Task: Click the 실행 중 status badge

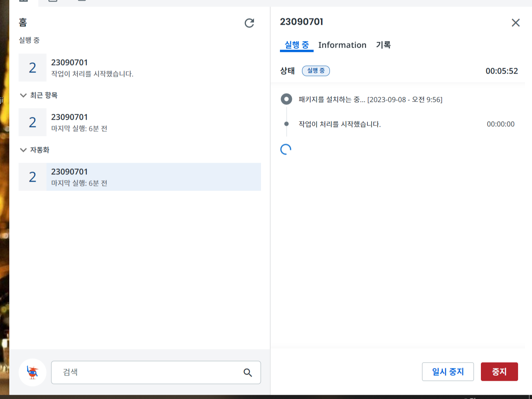Action: (x=316, y=71)
